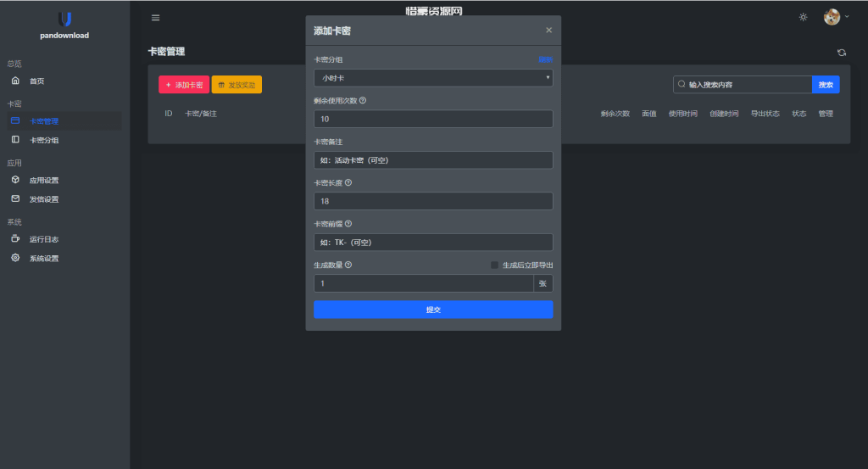This screenshot has width=868, height=469.
Task: Click the 卡密前缀 input field
Action: (x=433, y=242)
